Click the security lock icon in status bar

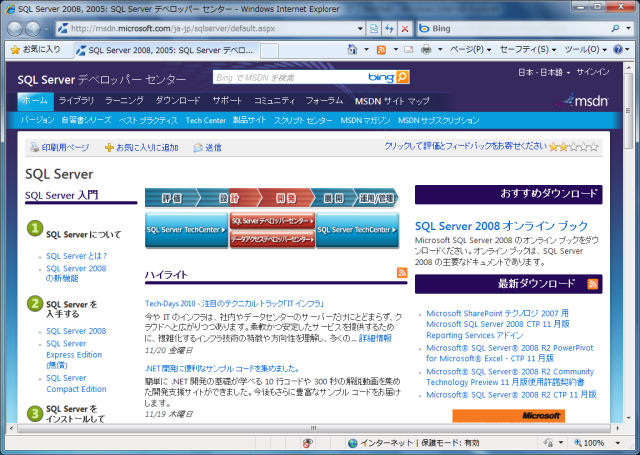pyautogui.click(x=549, y=443)
